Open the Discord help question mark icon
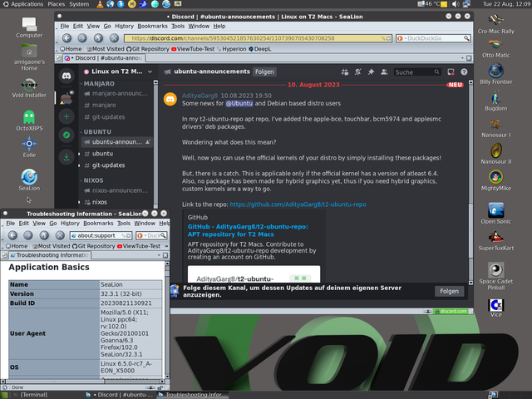This screenshot has width=532, height=399. click(464, 72)
